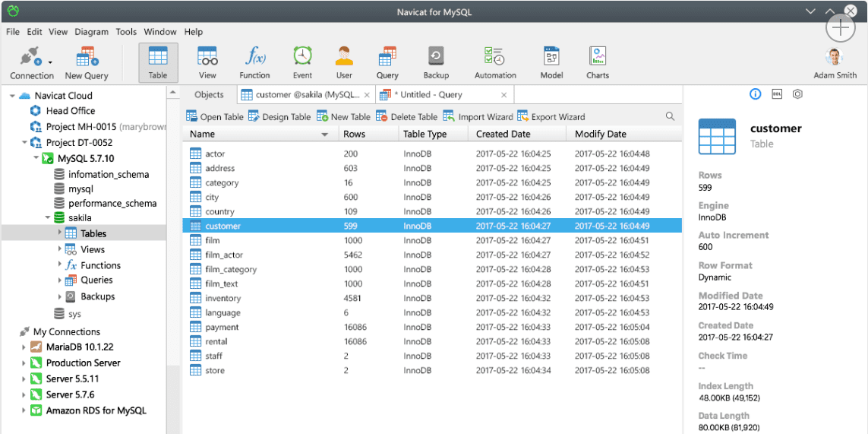
Task: Expand the Queries tree node
Action: [x=60, y=280]
